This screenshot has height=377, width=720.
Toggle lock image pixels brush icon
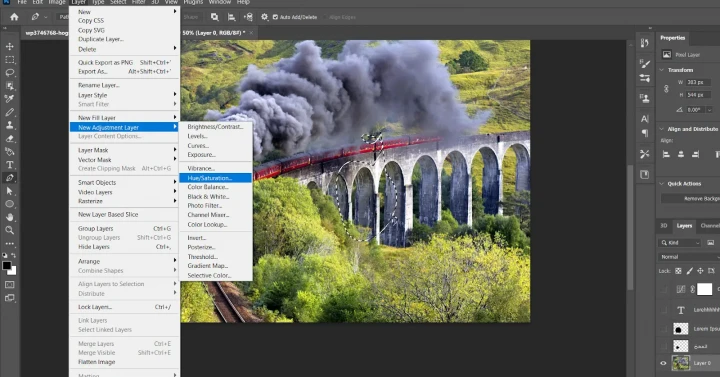(x=689, y=271)
